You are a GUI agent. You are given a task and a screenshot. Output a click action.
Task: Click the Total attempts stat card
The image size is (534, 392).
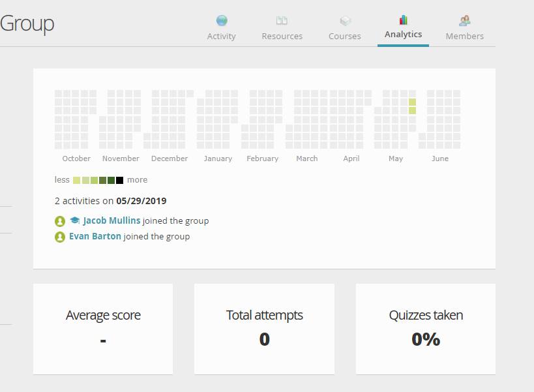(264, 329)
